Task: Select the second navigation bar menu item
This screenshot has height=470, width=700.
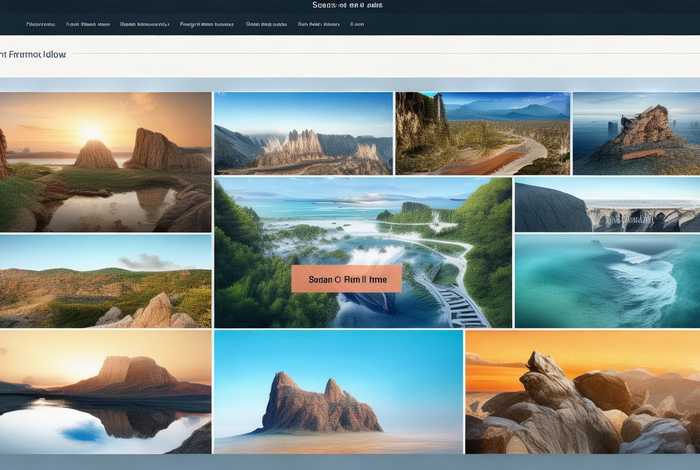Action: point(87,23)
